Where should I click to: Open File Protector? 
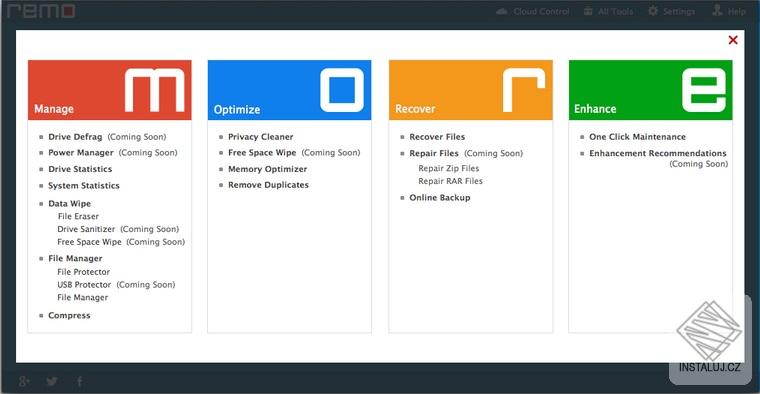[x=83, y=272]
